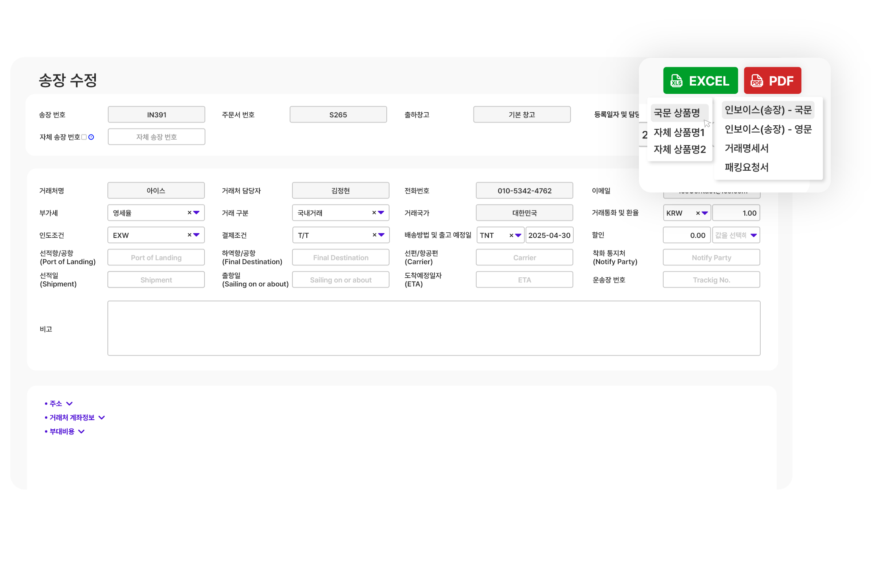Screen dimensions: 890x588
Task: Click the 자체 송장 번호 input field
Action: (x=156, y=136)
